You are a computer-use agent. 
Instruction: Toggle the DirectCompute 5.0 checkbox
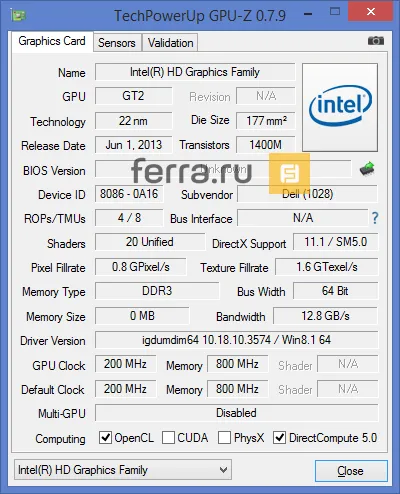click(279, 437)
